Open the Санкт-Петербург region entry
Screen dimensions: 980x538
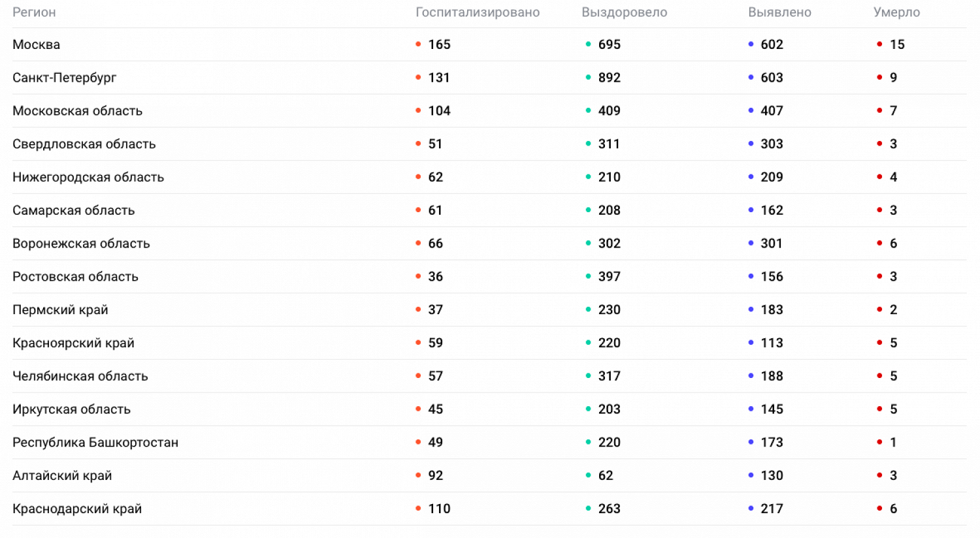click(64, 78)
